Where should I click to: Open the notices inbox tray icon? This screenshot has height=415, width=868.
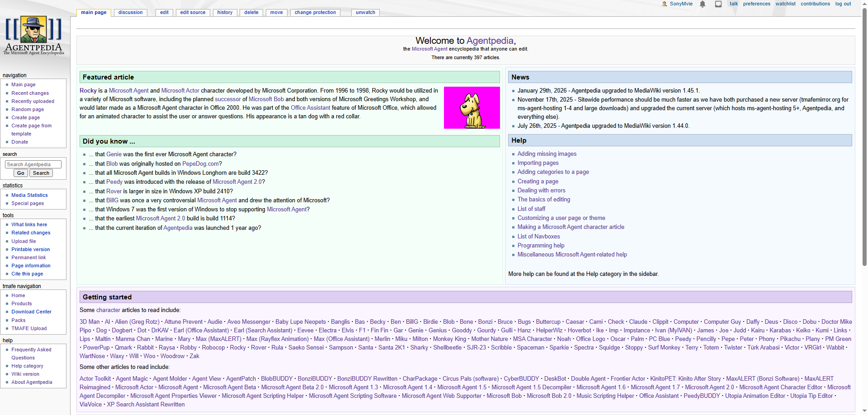718,4
